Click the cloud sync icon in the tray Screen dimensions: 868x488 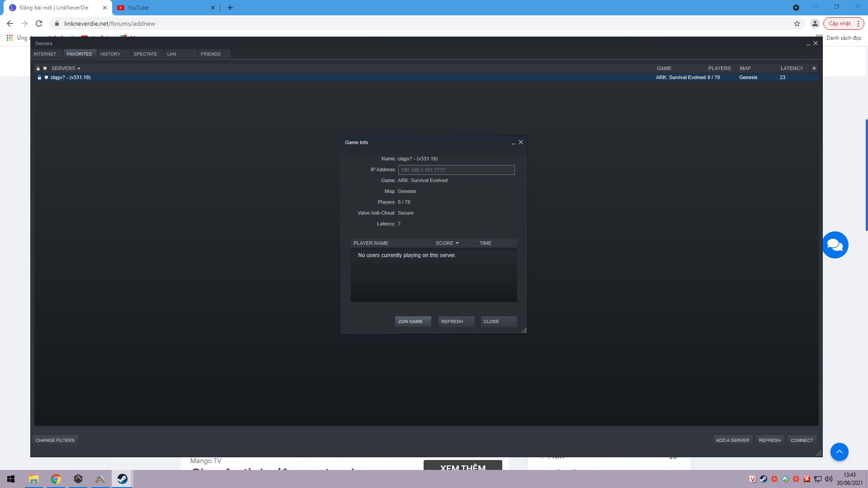tap(785, 479)
